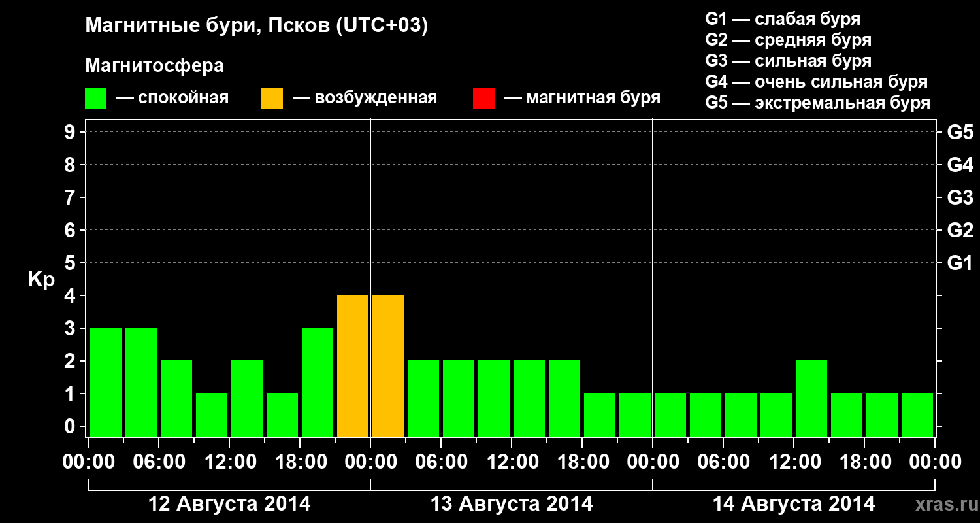Click the green 'спокойная' legend swatch
This screenshot has height=523, width=980.
[x=95, y=99]
